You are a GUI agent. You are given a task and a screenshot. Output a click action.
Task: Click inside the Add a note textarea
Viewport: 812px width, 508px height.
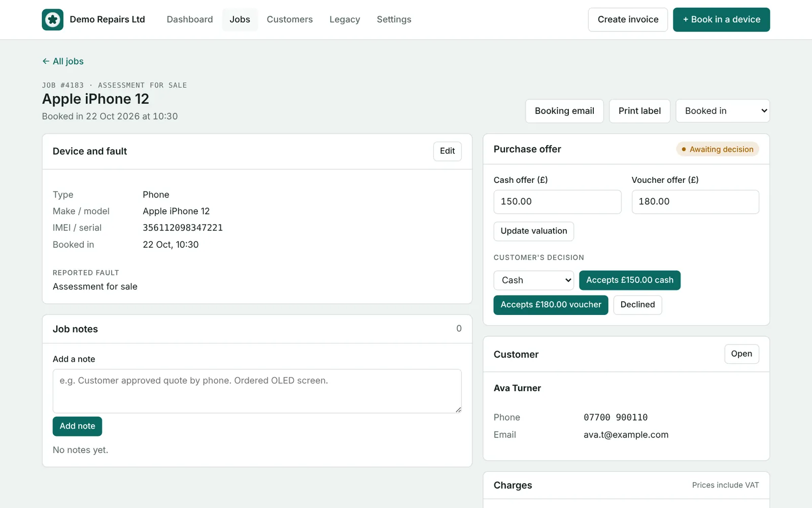click(257, 391)
